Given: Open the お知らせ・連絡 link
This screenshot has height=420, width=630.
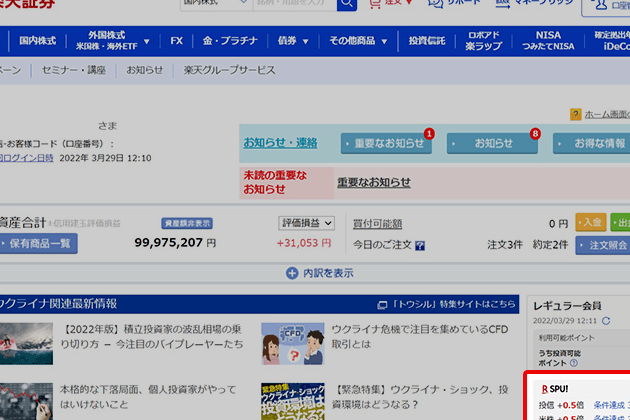Looking at the screenshot, I should click(x=280, y=143).
